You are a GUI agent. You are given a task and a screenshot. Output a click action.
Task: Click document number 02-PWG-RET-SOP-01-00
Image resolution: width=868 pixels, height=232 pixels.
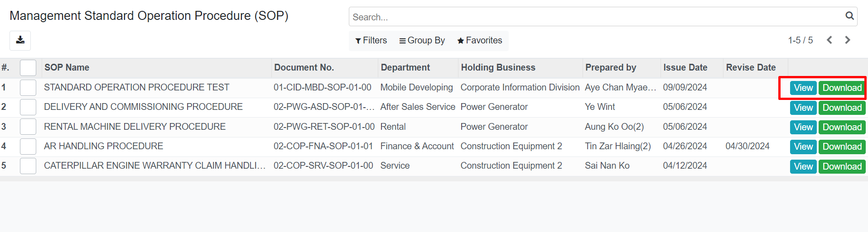click(324, 127)
